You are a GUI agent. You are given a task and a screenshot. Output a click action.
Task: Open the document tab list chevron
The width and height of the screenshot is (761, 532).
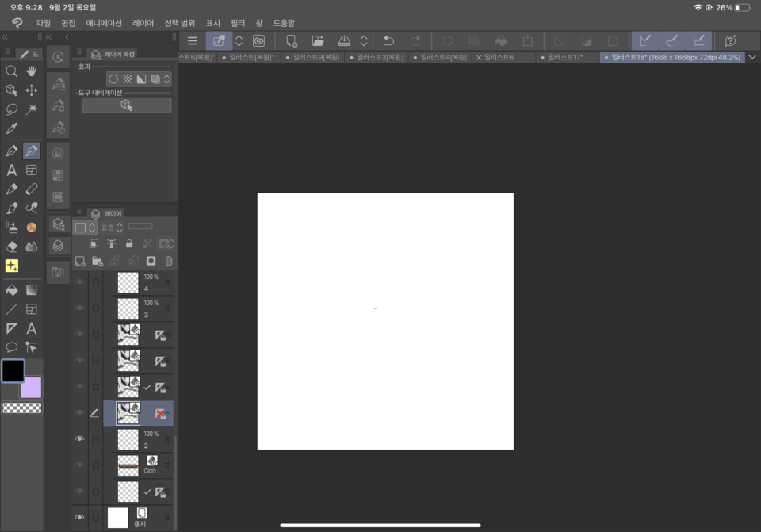pyautogui.click(x=752, y=57)
